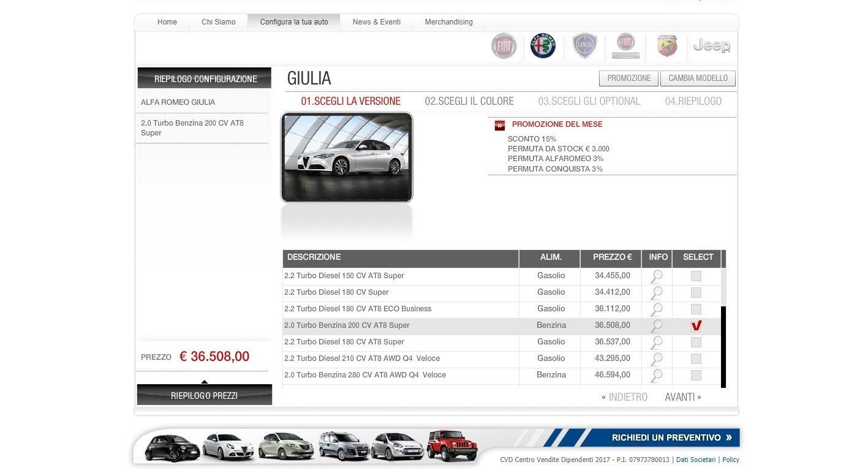Open info for 2.2 Turbo Diesel 180 CV AT8 ECO Business
The image size is (868, 470).
pos(657,309)
